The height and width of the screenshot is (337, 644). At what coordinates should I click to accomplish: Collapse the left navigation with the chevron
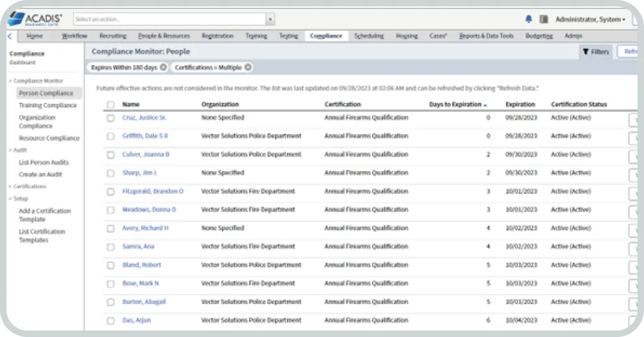pyautogui.click(x=10, y=36)
